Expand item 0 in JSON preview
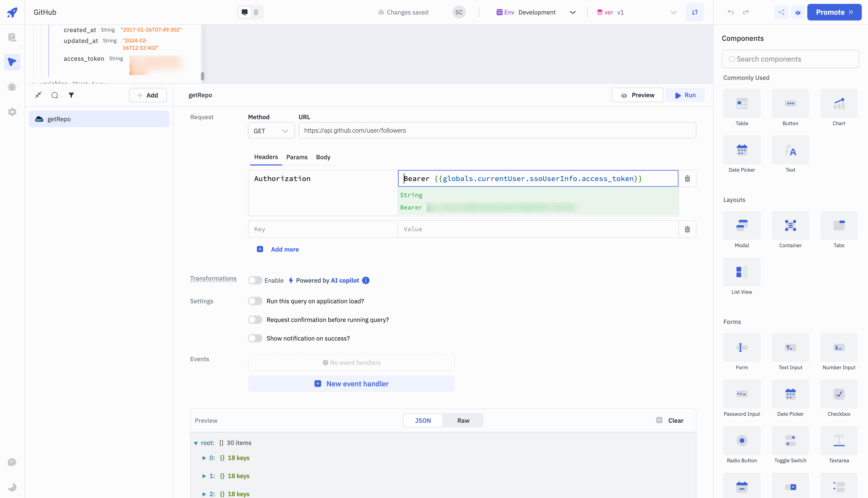 tap(204, 458)
